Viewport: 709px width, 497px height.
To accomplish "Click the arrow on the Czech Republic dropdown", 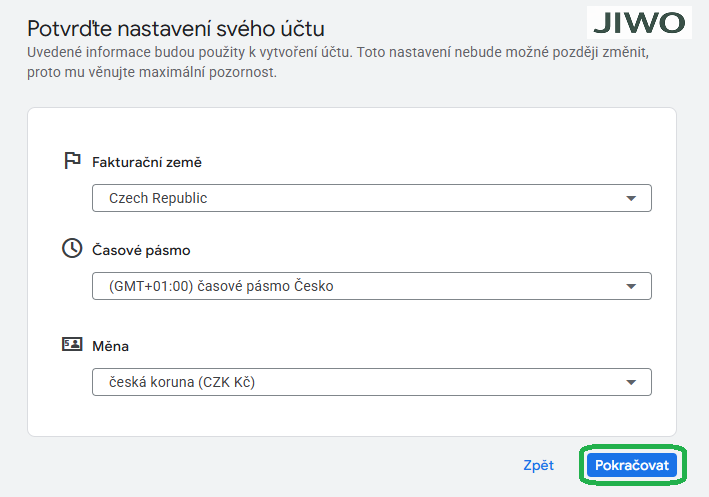I will pyautogui.click(x=631, y=198).
